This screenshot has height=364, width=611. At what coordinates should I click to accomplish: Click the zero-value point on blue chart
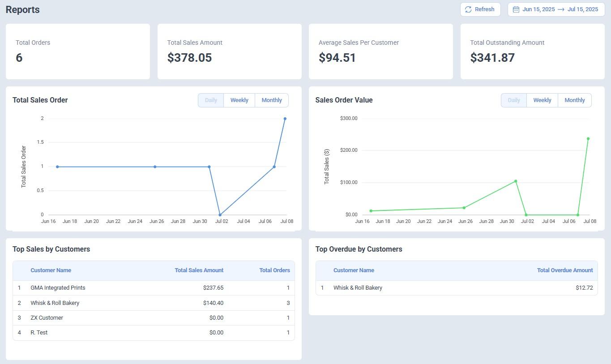(x=220, y=215)
